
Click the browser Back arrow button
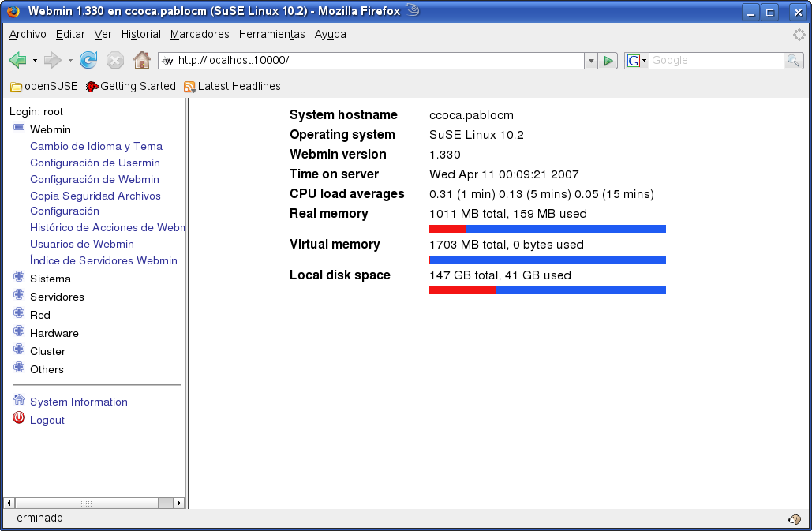pos(17,61)
